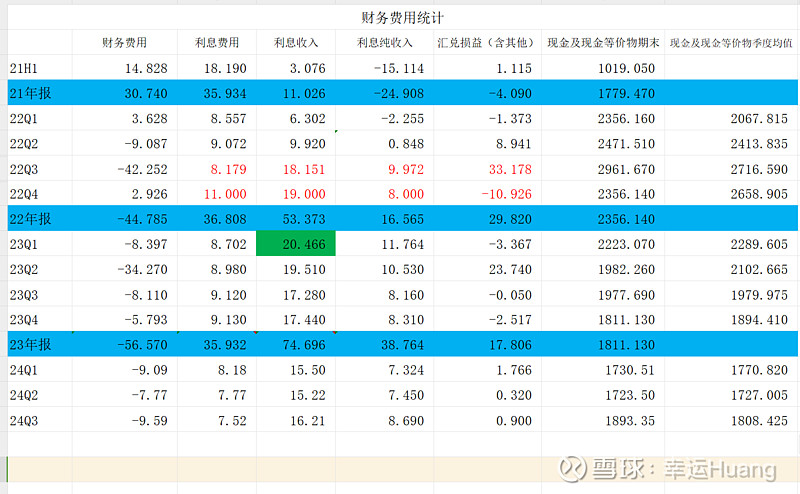Select the 23年报 row label

(30, 344)
